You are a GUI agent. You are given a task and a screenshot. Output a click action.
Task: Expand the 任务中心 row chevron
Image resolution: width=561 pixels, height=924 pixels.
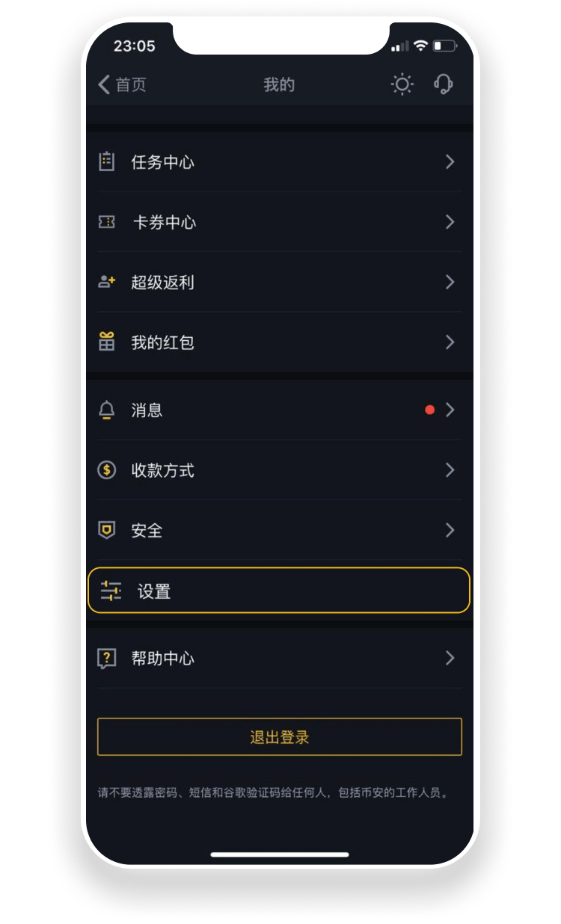[450, 161]
